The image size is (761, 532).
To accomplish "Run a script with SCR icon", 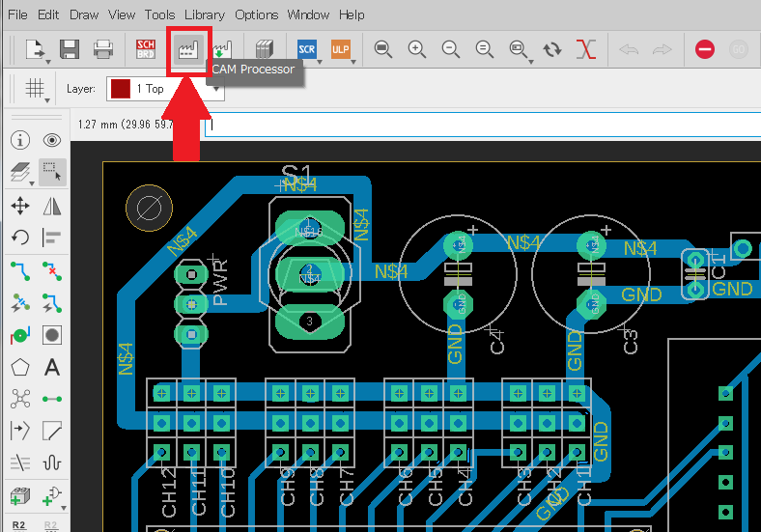I will (x=307, y=49).
